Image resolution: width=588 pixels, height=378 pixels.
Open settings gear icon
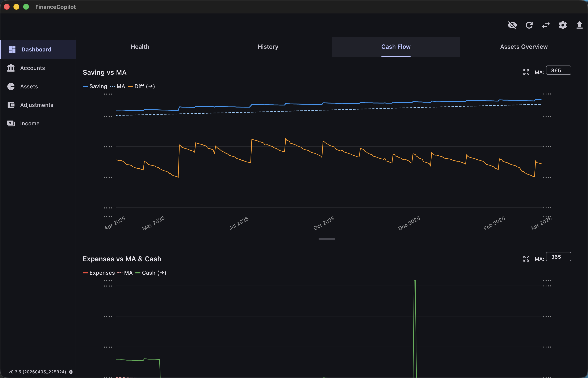tap(563, 25)
